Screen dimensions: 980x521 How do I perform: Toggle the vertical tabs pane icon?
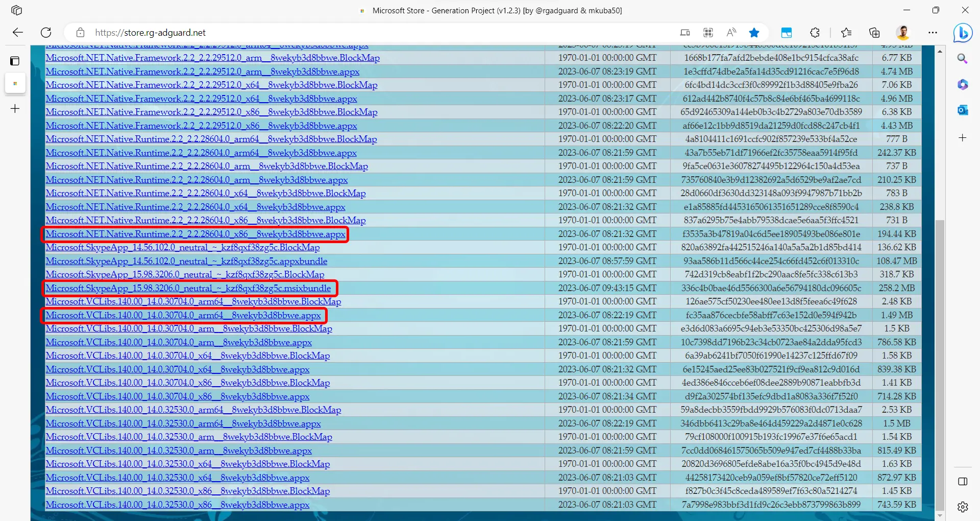pos(15,61)
